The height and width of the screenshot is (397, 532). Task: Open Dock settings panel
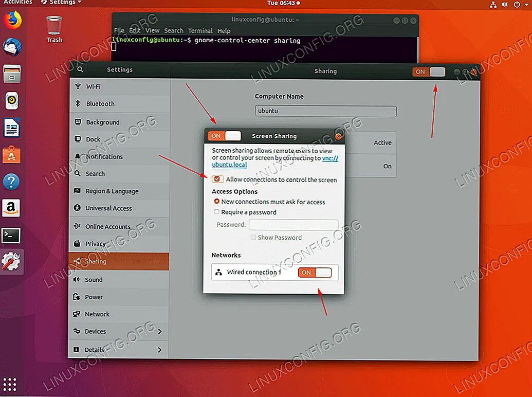click(x=119, y=139)
